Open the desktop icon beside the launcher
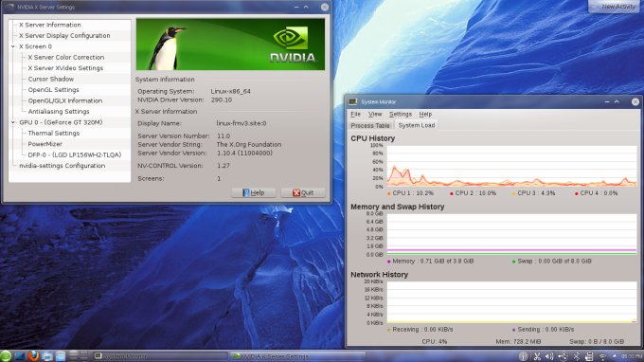The width and height of the screenshot is (644, 362). 20,355
